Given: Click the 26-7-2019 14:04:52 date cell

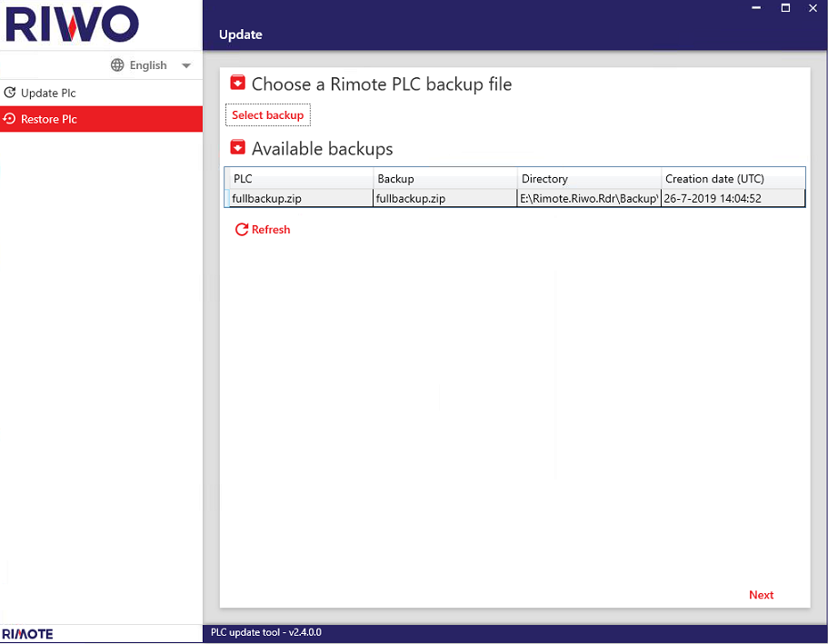Looking at the screenshot, I should [x=733, y=199].
